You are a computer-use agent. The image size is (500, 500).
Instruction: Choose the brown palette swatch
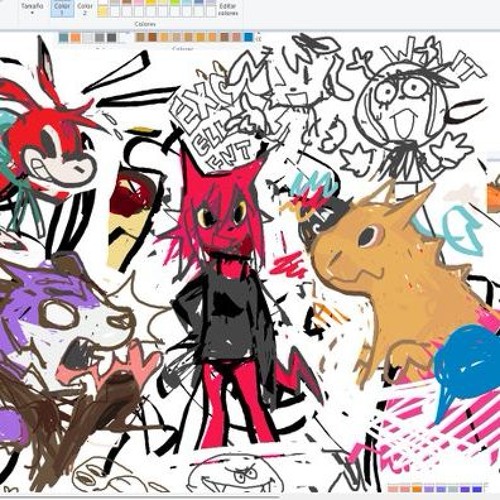pyautogui.click(x=127, y=2)
